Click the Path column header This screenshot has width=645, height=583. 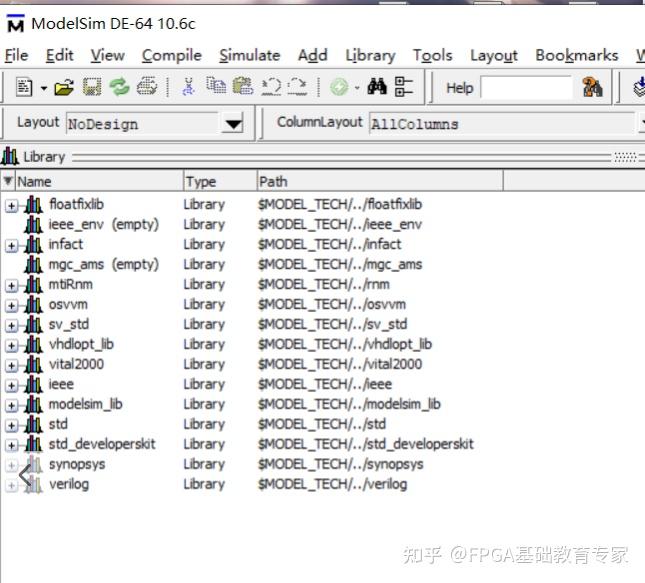coord(380,181)
